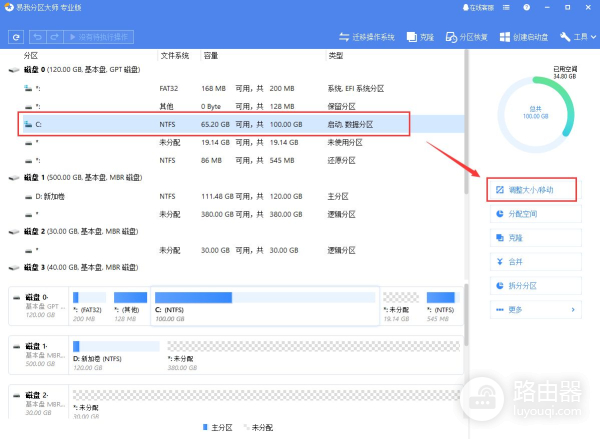
Task: Click the refresh icon in the toolbar
Action: coord(16,37)
